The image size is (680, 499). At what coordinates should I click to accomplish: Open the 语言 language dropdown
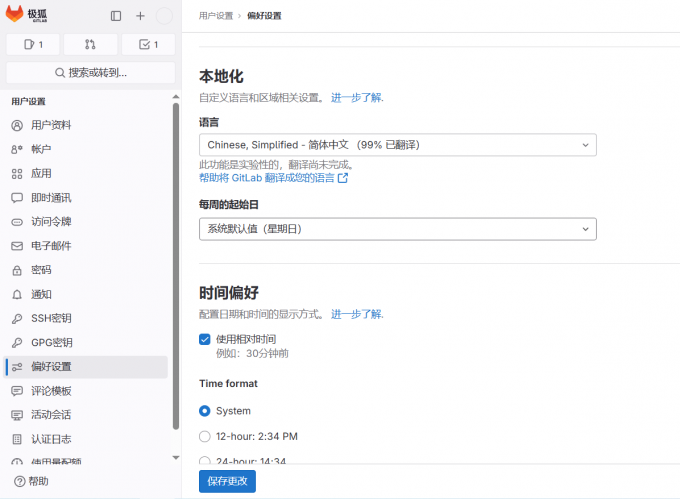pyautogui.click(x=398, y=145)
